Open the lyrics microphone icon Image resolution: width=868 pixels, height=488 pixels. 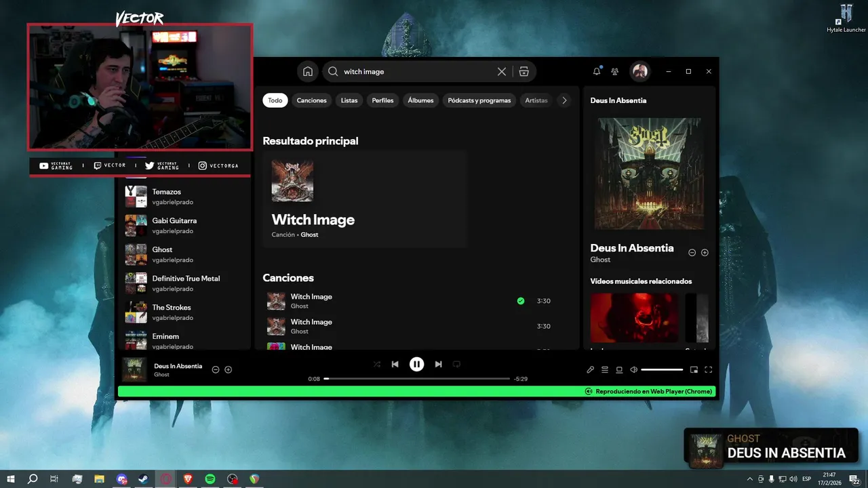tap(590, 369)
